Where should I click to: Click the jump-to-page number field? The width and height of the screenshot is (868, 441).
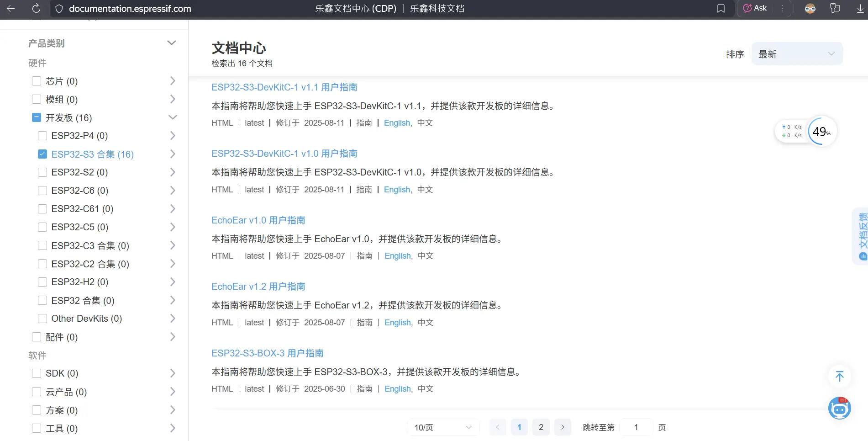tap(636, 427)
